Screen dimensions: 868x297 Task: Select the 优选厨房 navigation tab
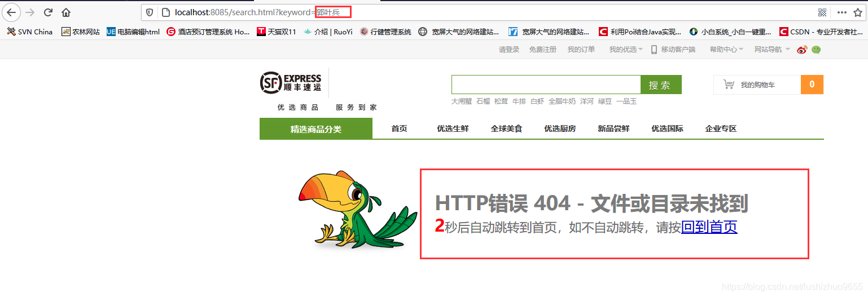(560, 128)
